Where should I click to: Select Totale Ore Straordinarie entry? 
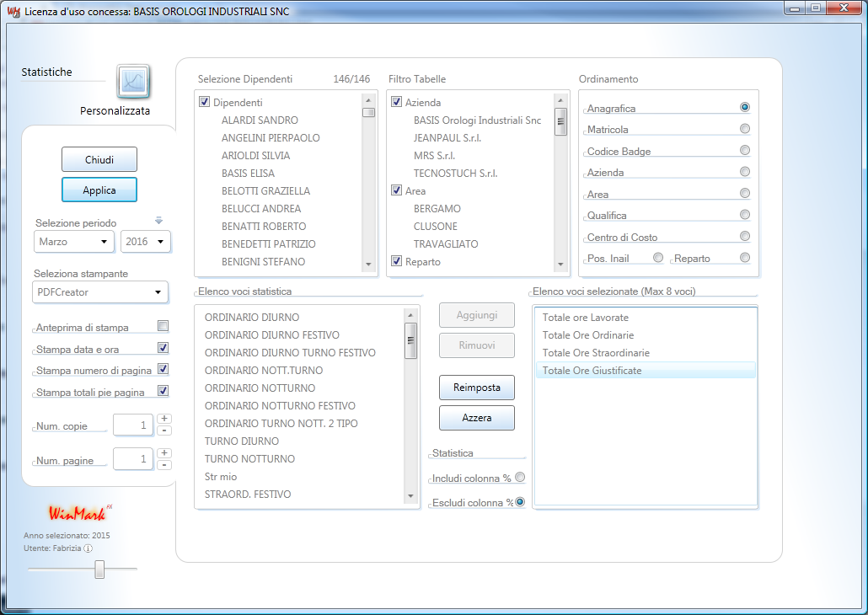click(646, 353)
